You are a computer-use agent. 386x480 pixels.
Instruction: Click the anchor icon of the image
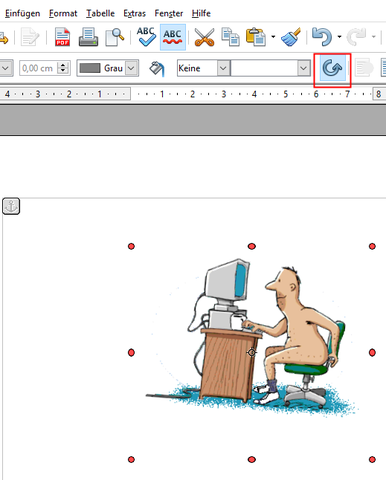point(11,206)
